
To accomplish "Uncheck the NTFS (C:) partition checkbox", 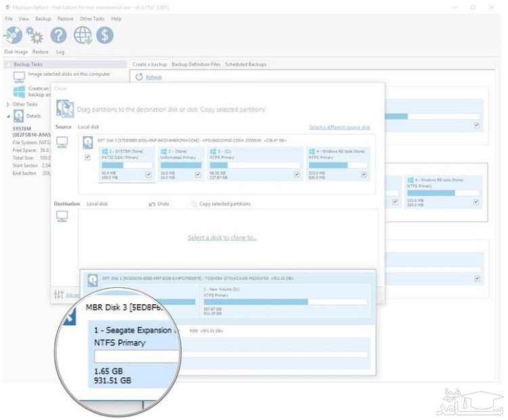I will point(297,174).
